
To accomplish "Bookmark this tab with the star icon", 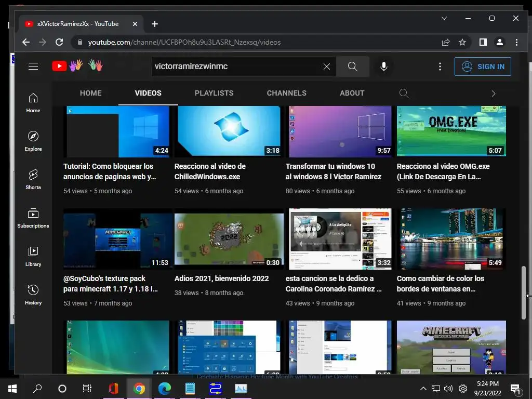I will (462, 42).
